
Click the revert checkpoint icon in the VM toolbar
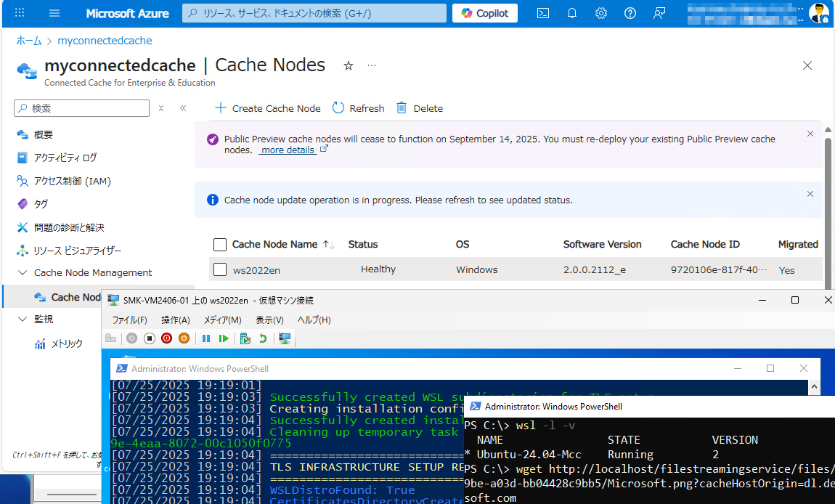pyautogui.click(x=264, y=338)
